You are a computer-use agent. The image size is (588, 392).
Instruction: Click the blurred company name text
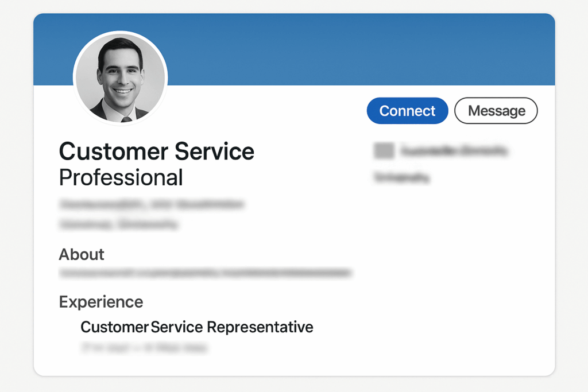[454, 150]
